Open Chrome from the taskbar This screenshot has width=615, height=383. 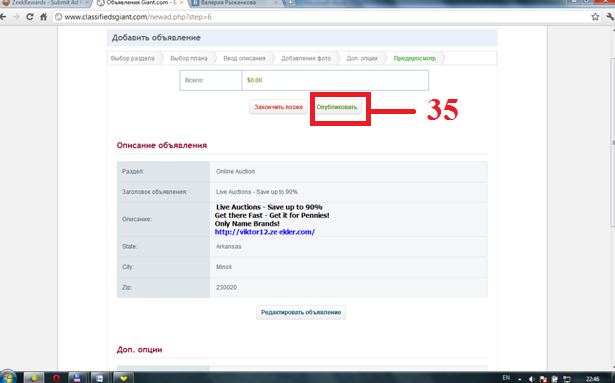(34, 378)
